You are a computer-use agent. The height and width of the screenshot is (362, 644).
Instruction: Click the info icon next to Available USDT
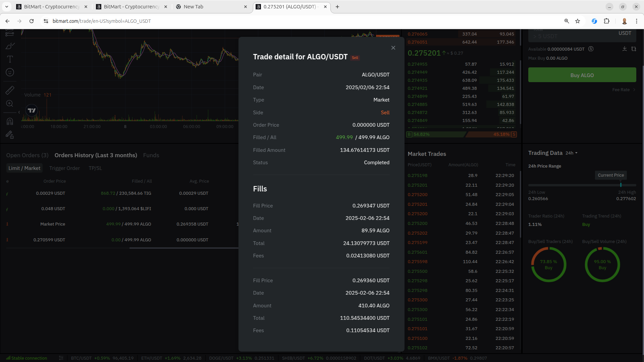[x=591, y=49]
